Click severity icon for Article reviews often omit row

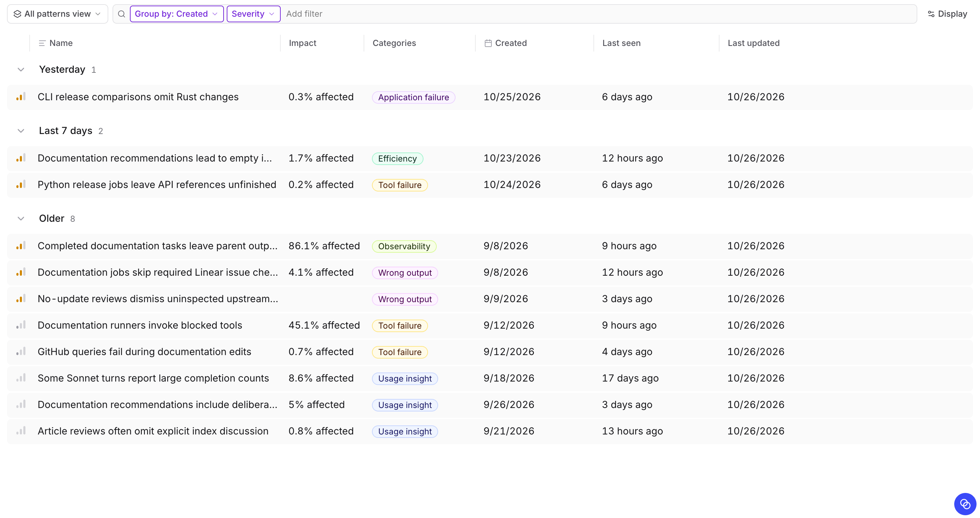21,431
